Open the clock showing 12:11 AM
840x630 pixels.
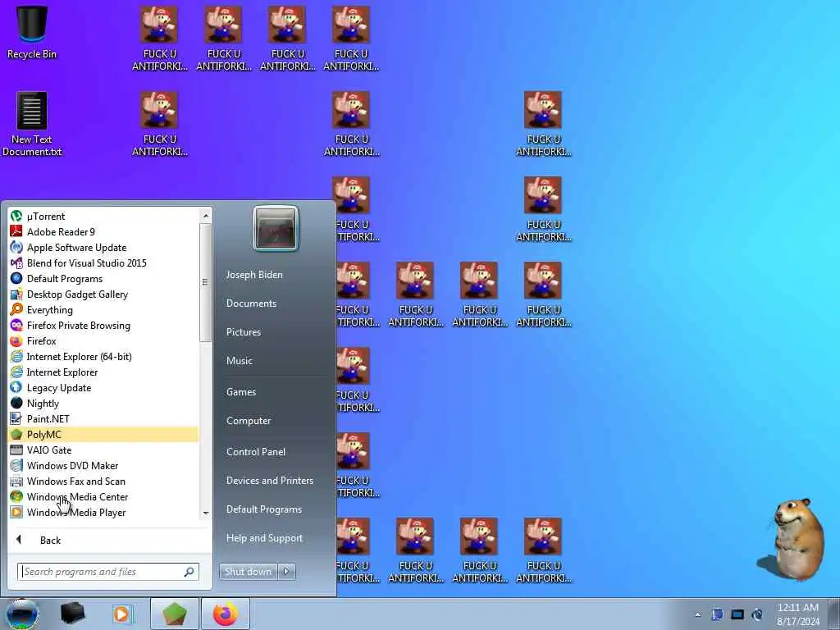[x=798, y=614]
